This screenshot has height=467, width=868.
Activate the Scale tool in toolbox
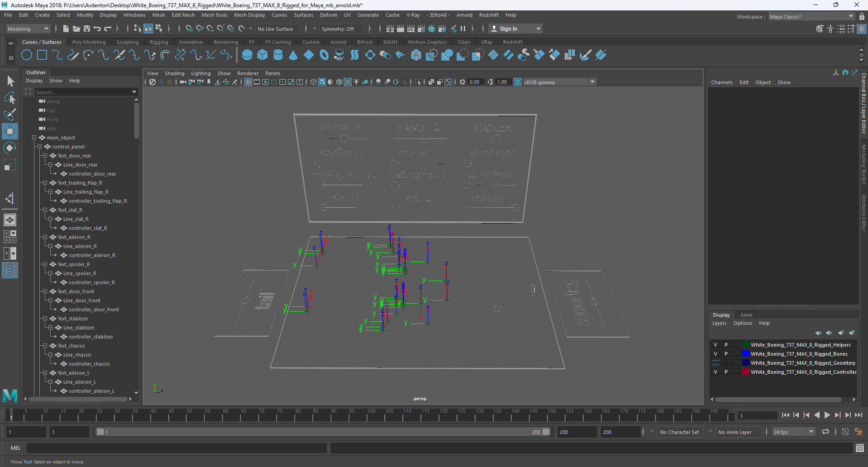pos(10,164)
